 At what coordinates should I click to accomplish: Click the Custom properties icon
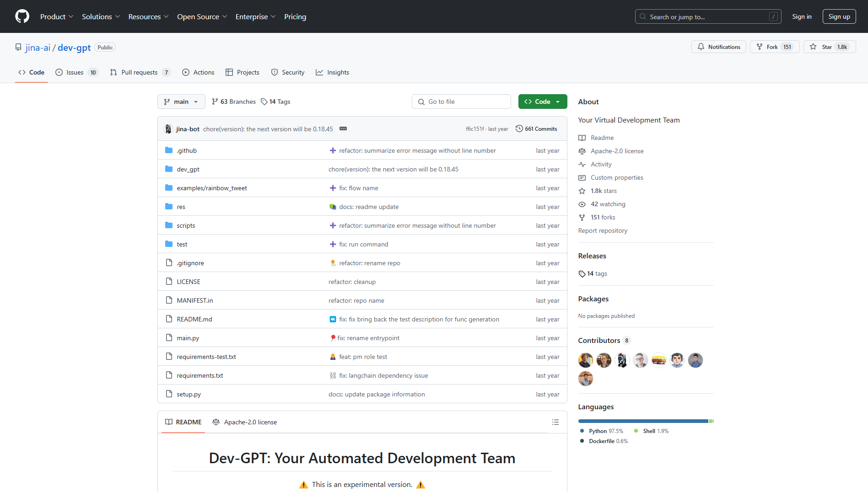coord(582,177)
